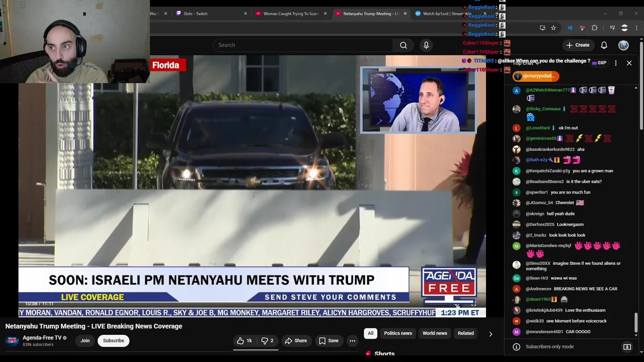Screen dimensions: 644x362
Task: Click the '838k subscribers' text
Action: pyautogui.click(x=38, y=344)
